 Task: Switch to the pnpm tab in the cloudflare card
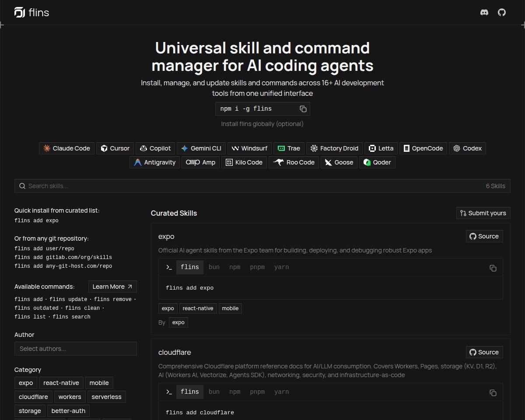click(x=257, y=392)
